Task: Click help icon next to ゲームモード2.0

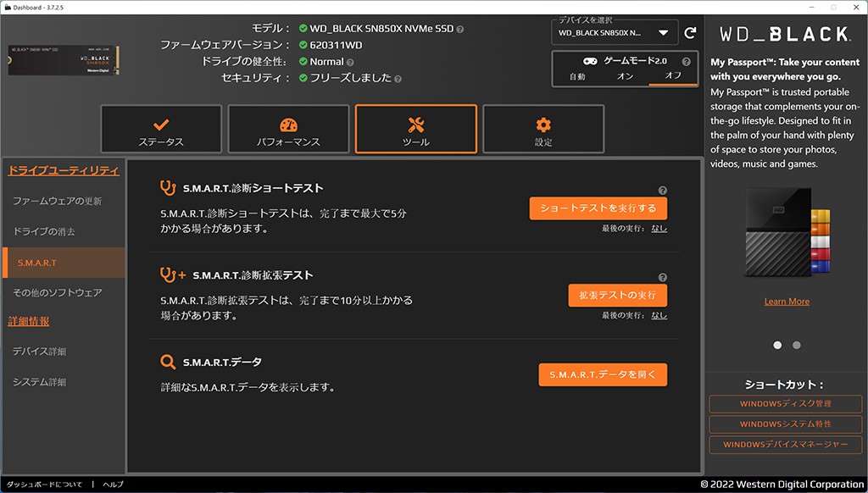Action: click(686, 62)
